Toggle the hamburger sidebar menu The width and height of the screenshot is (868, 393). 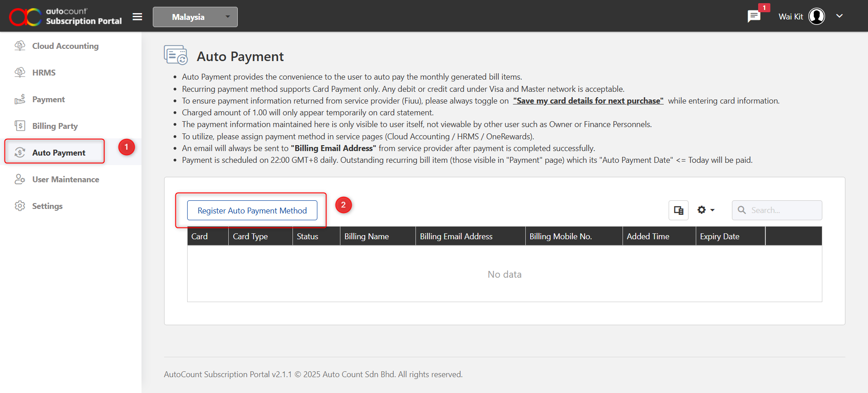click(x=137, y=17)
